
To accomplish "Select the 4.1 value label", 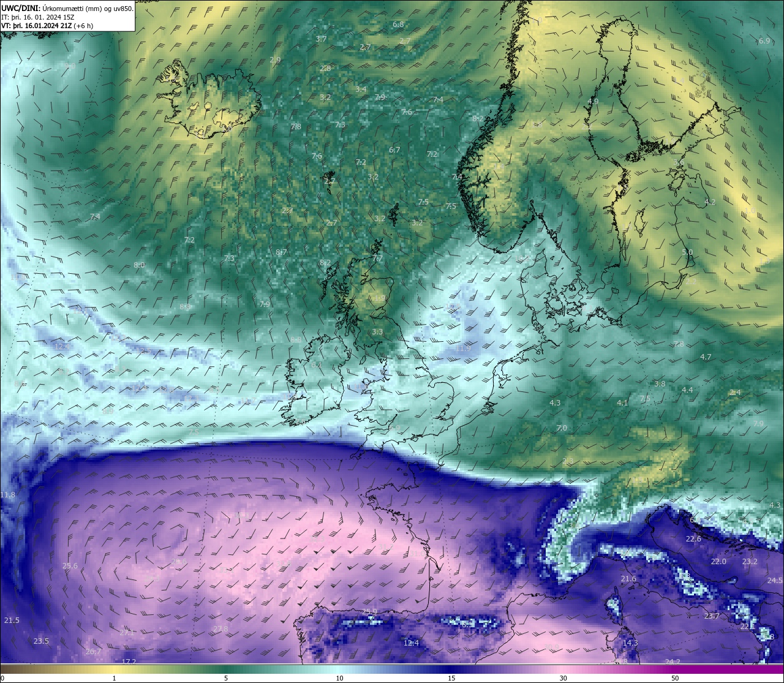I will (x=622, y=403).
